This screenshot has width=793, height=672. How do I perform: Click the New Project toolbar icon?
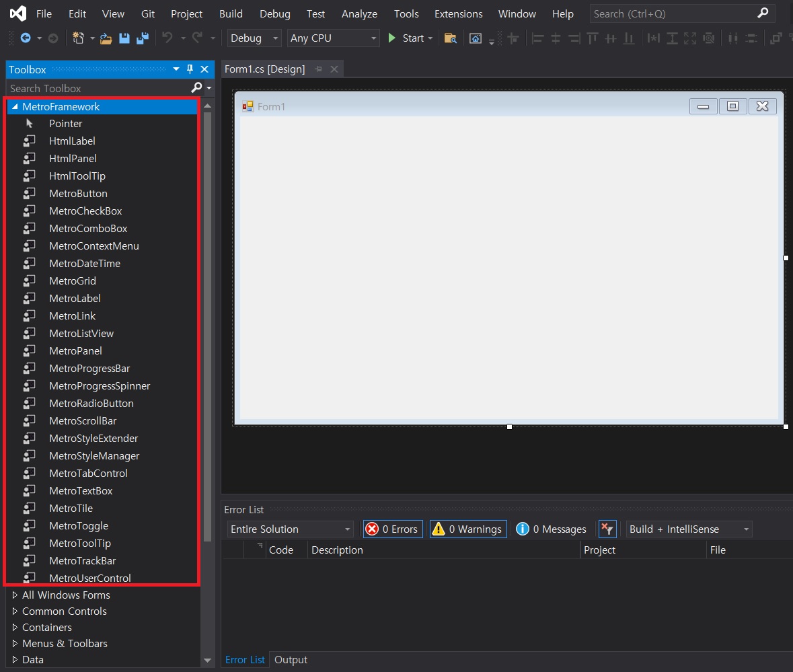pyautogui.click(x=78, y=38)
